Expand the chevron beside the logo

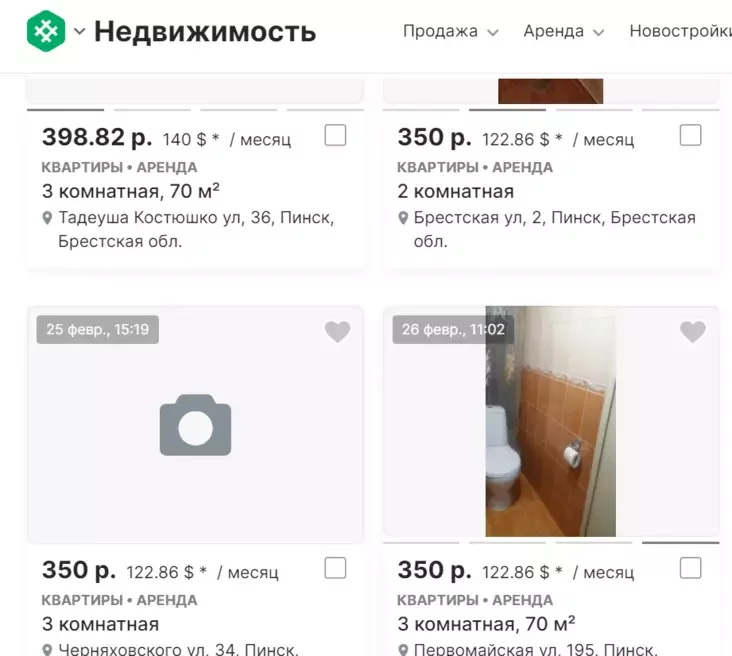[x=79, y=31]
